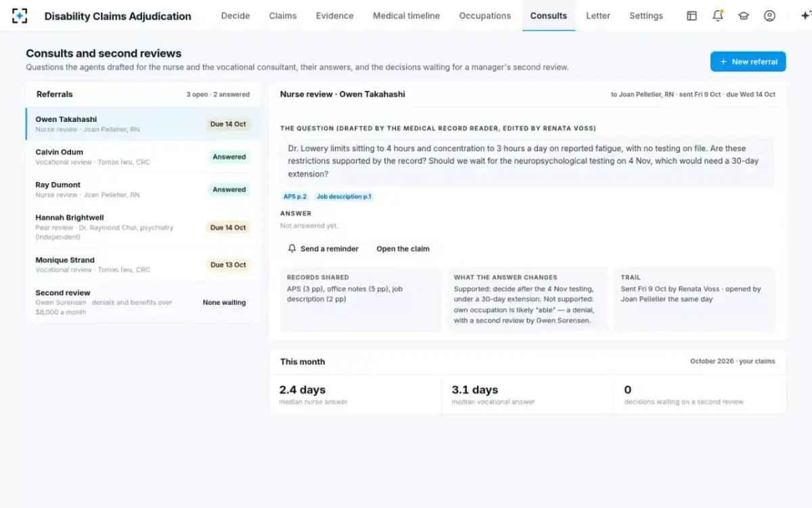
Task: Click the Open the claim button
Action: 403,249
